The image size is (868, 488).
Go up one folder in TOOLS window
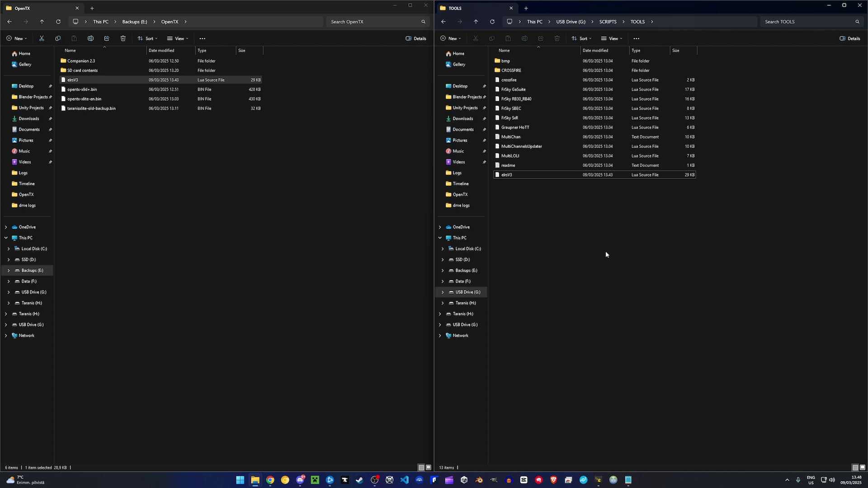point(476,22)
